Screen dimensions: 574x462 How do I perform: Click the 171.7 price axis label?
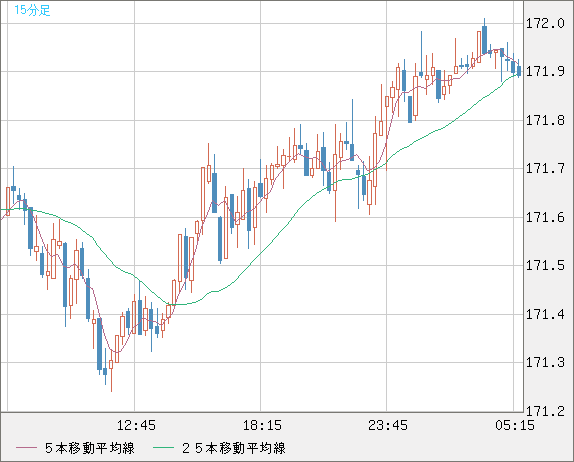(x=545, y=168)
